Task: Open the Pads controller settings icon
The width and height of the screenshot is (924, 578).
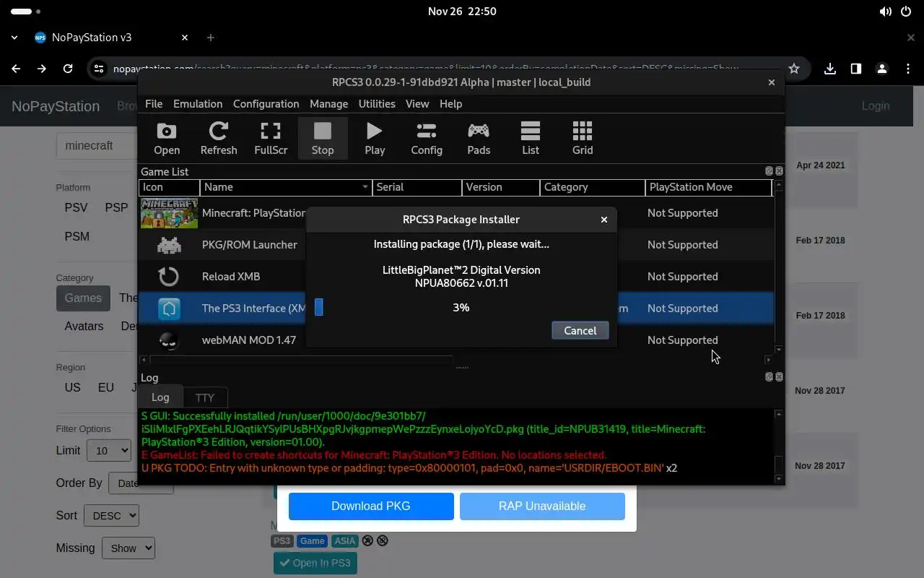Action: coord(479,138)
